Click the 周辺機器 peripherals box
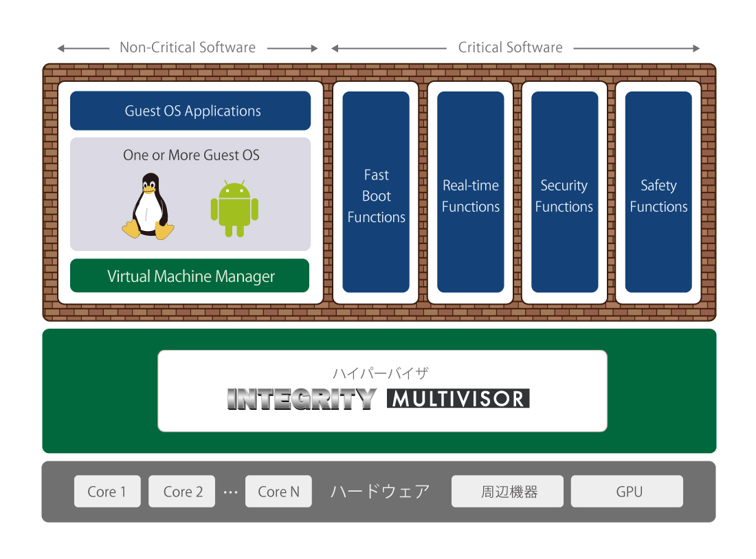 pyautogui.click(x=508, y=492)
